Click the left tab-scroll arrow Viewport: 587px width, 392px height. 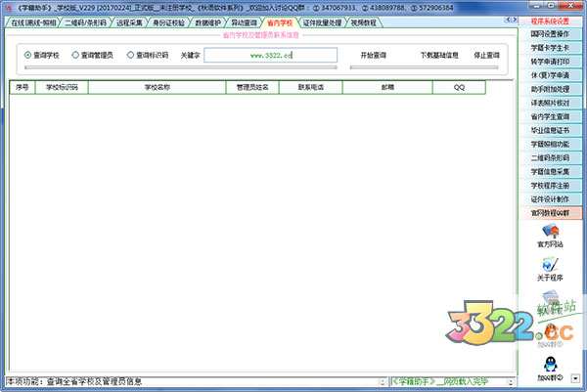(x=508, y=20)
